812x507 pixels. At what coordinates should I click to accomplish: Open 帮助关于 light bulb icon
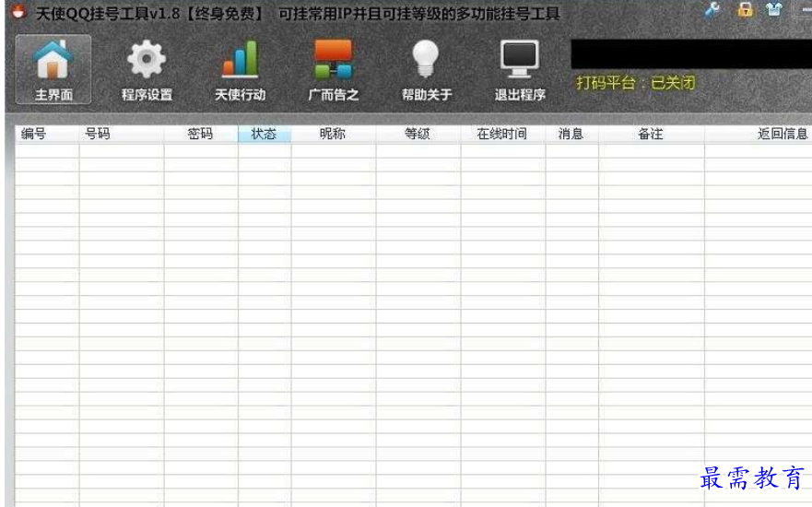tap(426, 59)
